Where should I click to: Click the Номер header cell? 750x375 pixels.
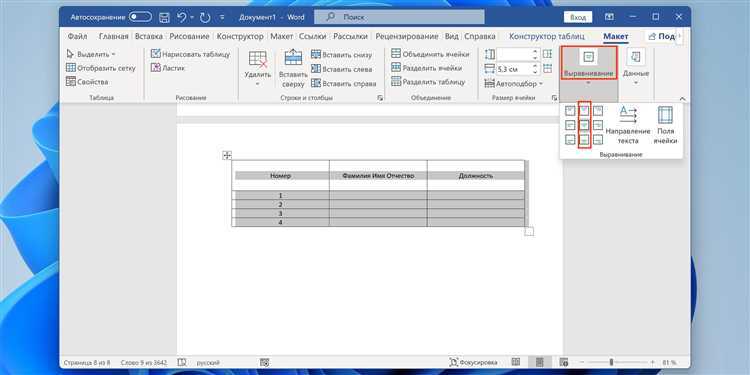pos(280,176)
